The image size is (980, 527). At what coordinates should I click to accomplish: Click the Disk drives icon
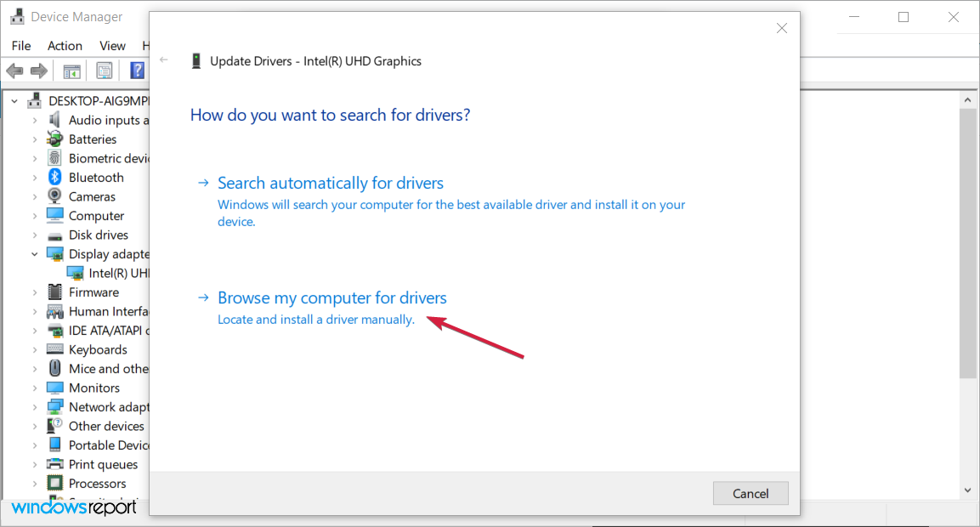pos(55,235)
